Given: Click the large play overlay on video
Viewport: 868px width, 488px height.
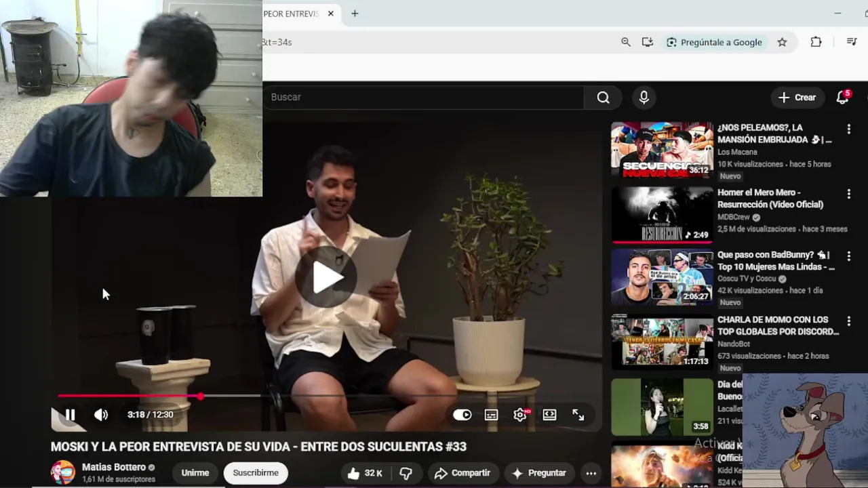Looking at the screenshot, I should [326, 277].
